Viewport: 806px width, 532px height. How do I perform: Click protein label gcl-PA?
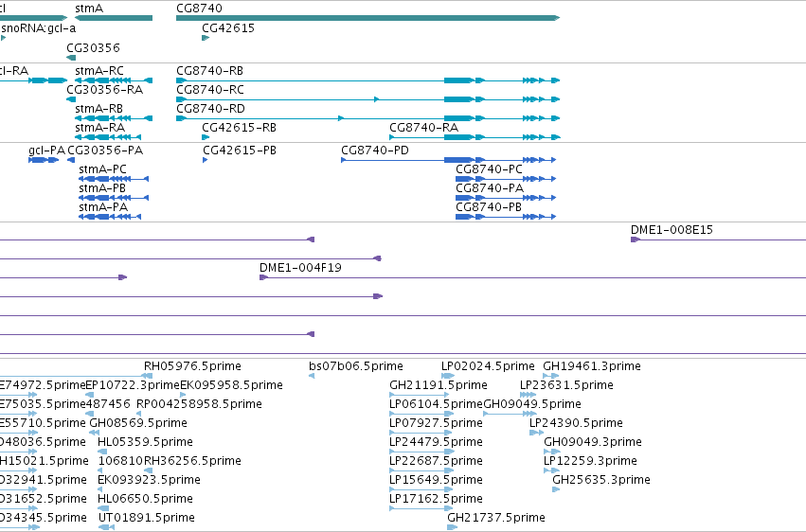click(x=46, y=151)
